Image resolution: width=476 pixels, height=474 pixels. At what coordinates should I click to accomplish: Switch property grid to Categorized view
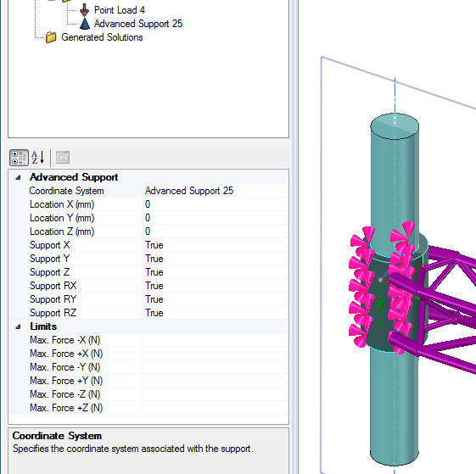[x=20, y=158]
